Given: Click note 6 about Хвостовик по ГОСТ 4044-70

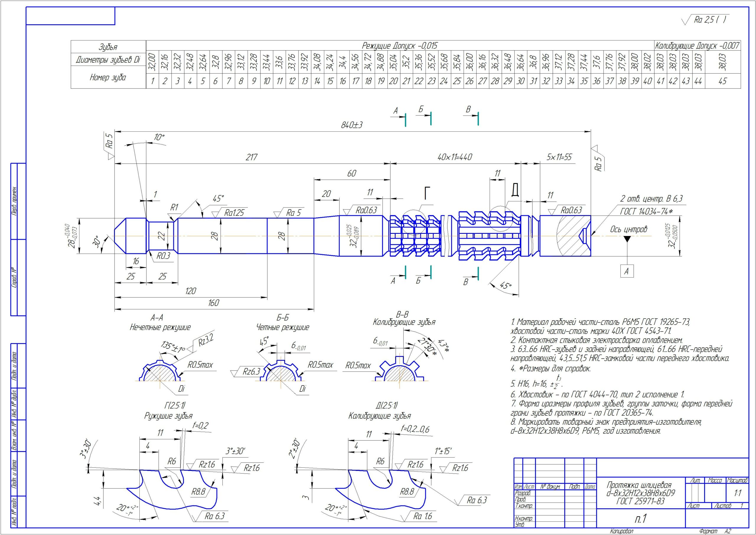Looking at the screenshot, I should (x=597, y=394).
